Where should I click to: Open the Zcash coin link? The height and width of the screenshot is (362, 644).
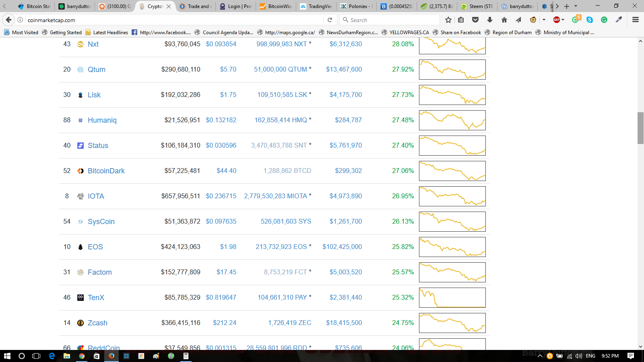97,323
